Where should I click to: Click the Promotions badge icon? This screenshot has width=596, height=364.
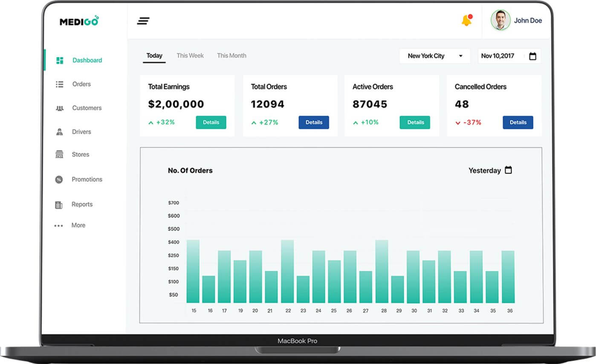click(58, 179)
